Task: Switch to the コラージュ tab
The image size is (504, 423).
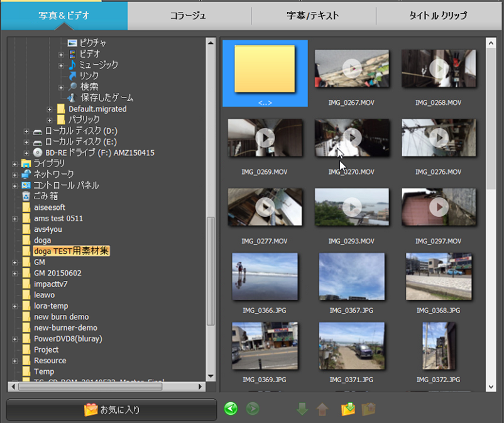Action: 189,14
